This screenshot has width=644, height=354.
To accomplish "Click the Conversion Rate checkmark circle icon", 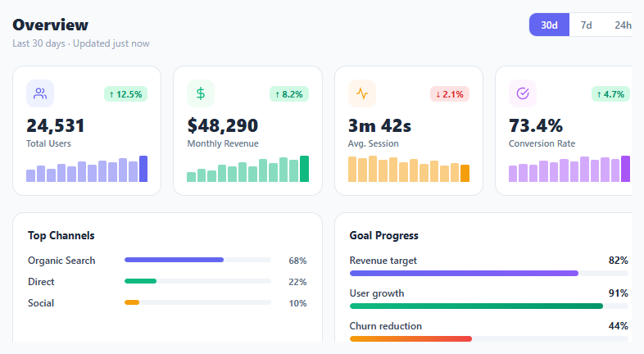I will 523,93.
